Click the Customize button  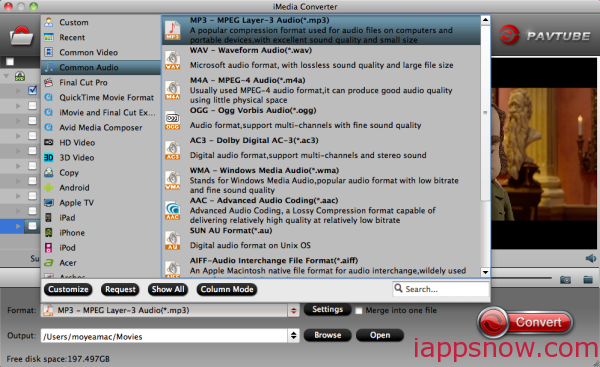pos(68,289)
